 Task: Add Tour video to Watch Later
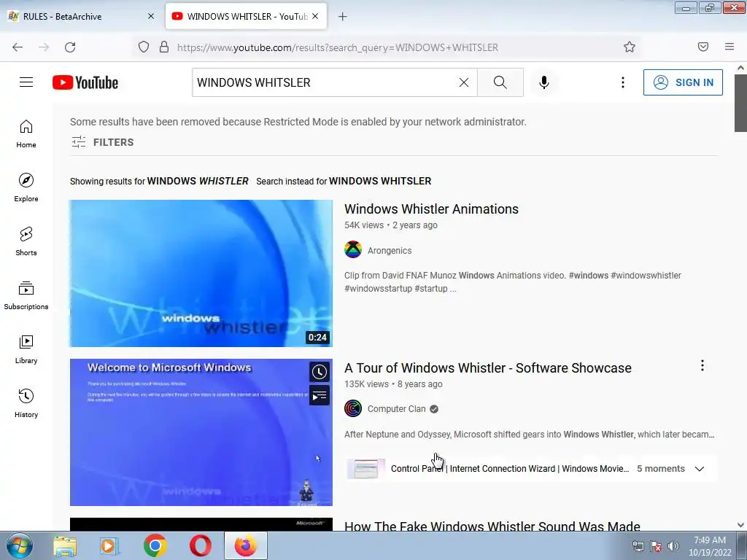pyautogui.click(x=320, y=372)
